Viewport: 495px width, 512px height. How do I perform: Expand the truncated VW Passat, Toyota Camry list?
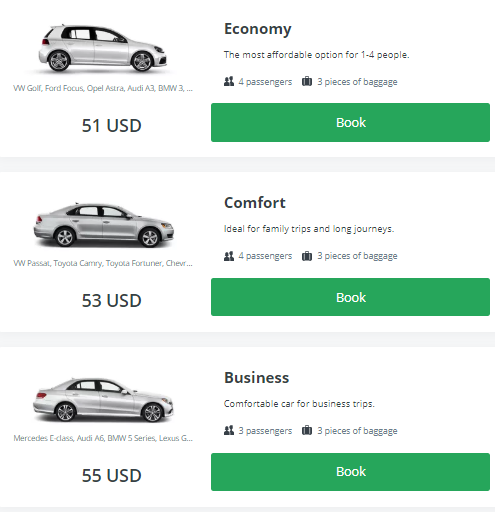tap(103, 263)
